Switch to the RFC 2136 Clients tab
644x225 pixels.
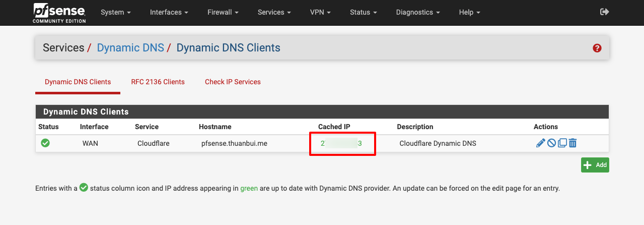158,82
